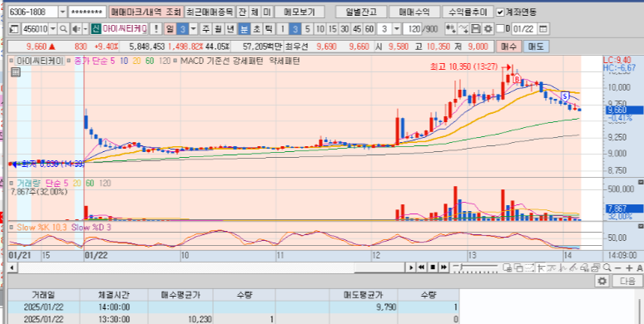644x324 pixels.
Task: Collapse the volume panel with its corner button
Action: (x=640, y=182)
